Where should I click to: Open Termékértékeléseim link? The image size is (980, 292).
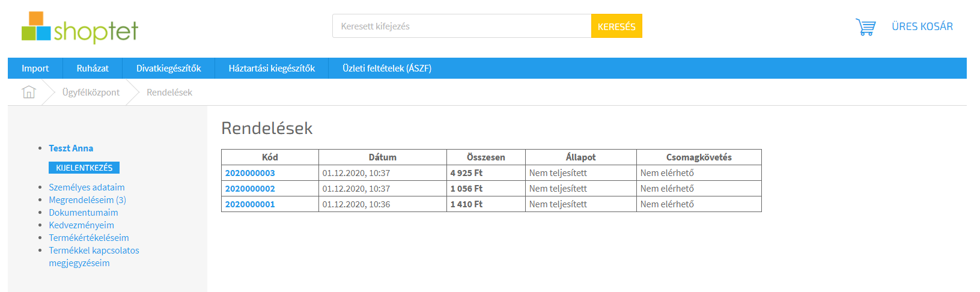click(x=89, y=237)
